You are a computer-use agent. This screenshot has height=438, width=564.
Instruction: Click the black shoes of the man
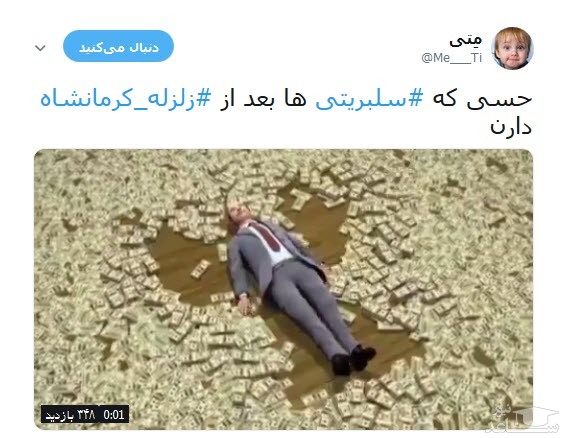[x=352, y=360]
